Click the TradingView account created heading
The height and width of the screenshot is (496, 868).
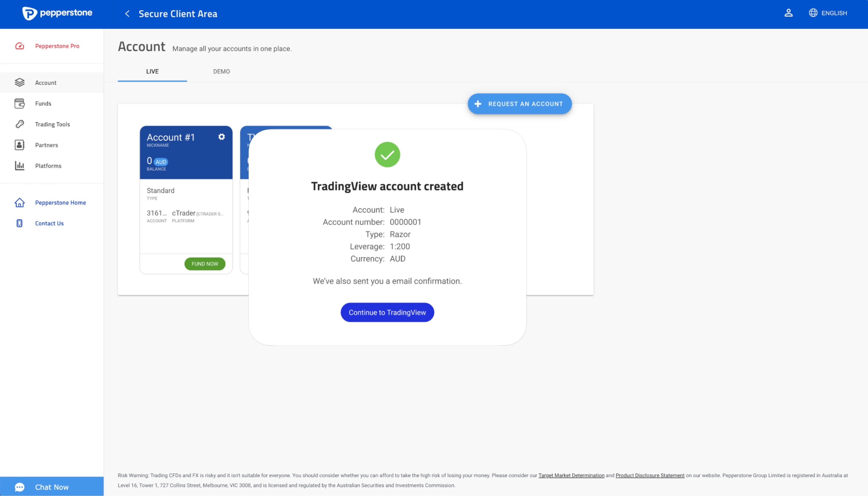(x=387, y=186)
